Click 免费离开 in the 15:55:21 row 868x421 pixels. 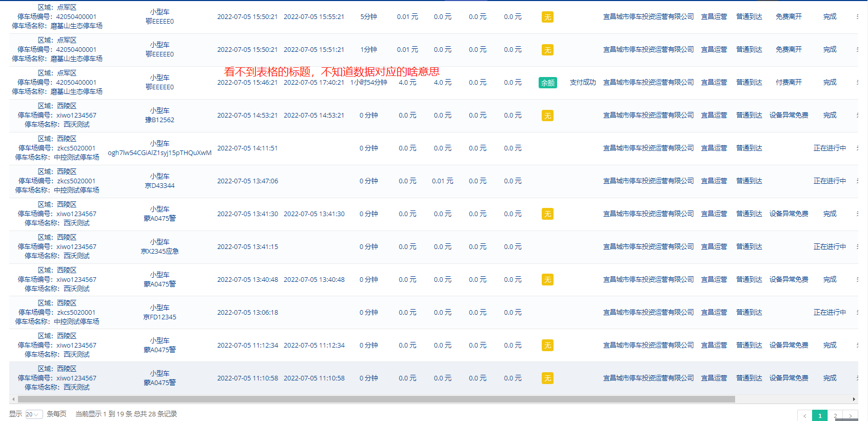click(x=788, y=17)
